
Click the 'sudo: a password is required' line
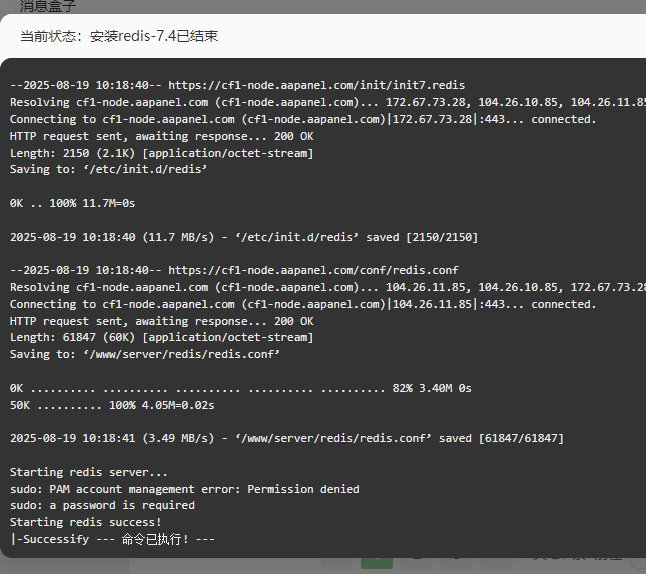pyautogui.click(x=102, y=506)
